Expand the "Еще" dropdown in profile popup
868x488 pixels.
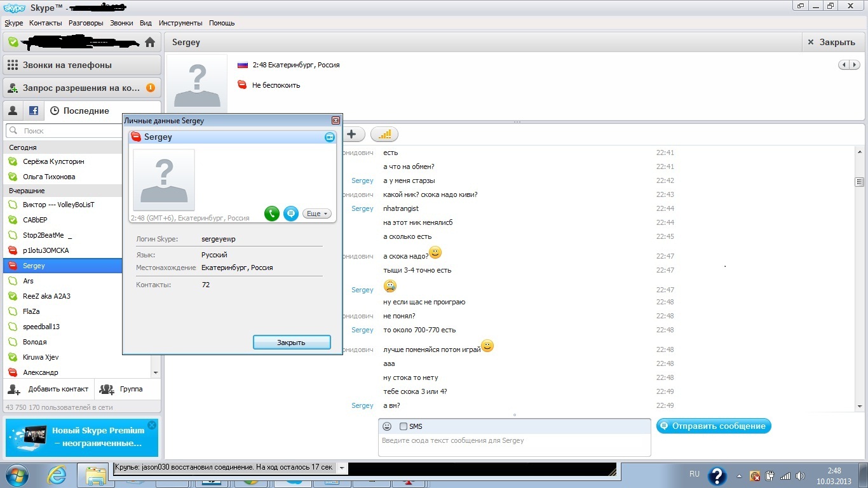(317, 214)
